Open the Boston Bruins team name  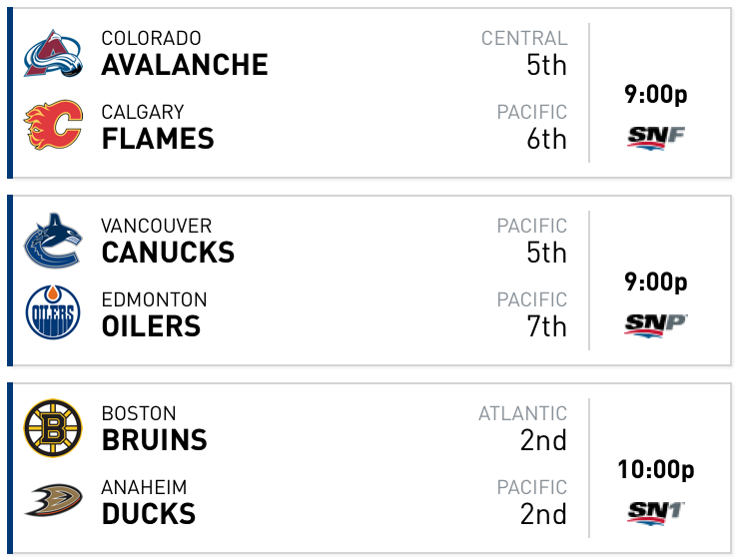pyautogui.click(x=154, y=428)
